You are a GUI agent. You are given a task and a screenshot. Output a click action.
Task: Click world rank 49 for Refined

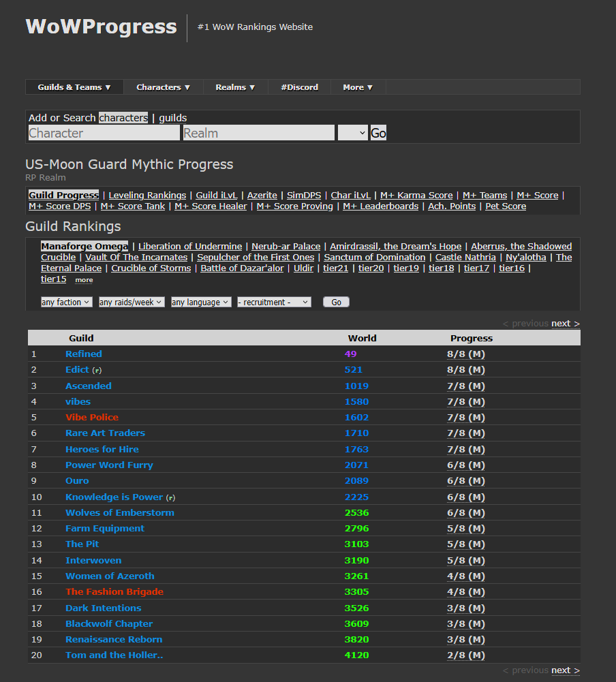point(351,354)
